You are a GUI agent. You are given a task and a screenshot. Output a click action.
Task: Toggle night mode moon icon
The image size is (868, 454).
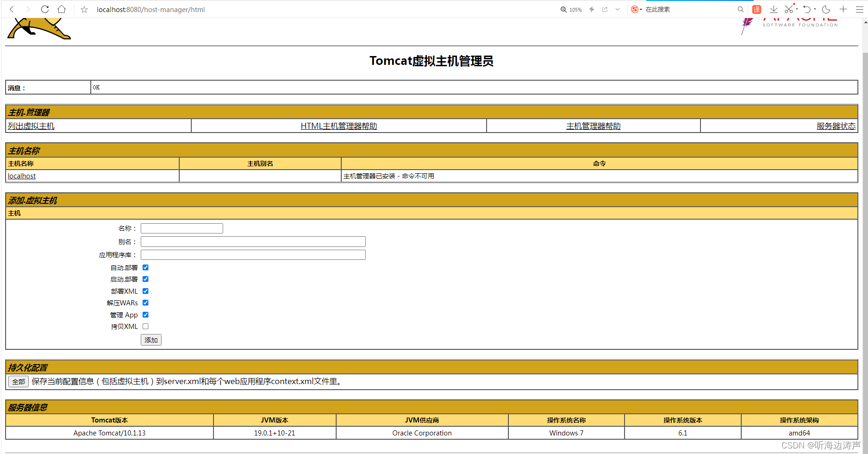(826, 9)
